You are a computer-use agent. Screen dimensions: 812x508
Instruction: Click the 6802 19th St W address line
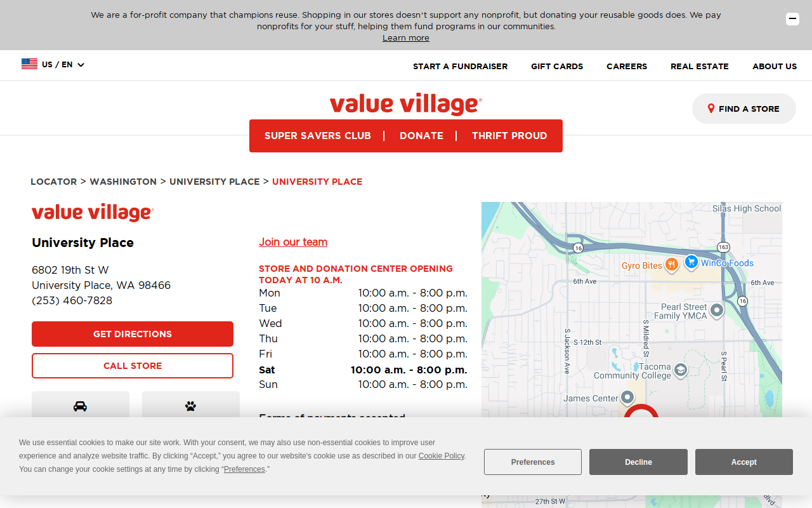click(70, 270)
